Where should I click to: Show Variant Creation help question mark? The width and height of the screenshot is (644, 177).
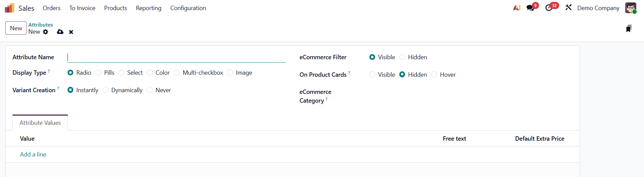click(58, 88)
